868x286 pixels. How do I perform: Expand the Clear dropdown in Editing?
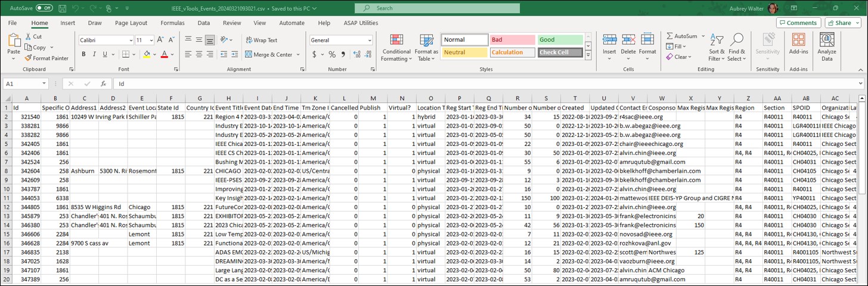[x=690, y=57]
